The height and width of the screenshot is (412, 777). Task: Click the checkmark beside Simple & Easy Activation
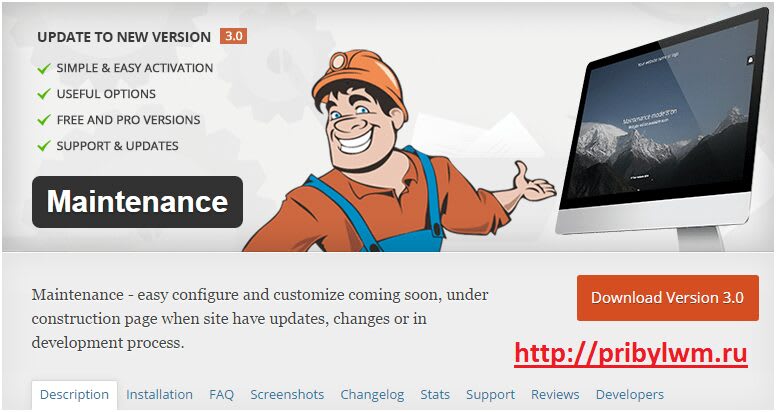44,68
